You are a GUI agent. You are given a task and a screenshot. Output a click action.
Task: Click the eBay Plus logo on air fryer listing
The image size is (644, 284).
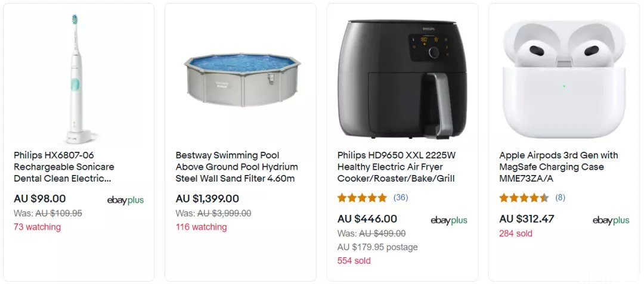tap(449, 220)
